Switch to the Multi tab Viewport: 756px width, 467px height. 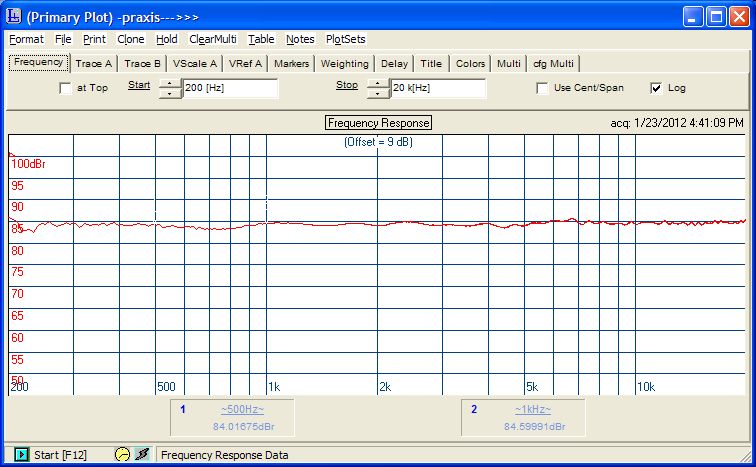(x=509, y=64)
